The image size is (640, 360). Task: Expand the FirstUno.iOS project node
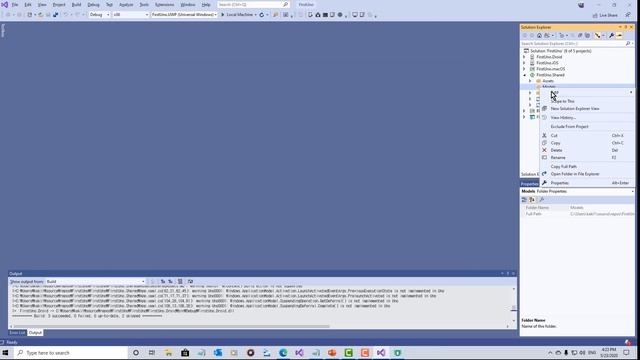(524, 63)
